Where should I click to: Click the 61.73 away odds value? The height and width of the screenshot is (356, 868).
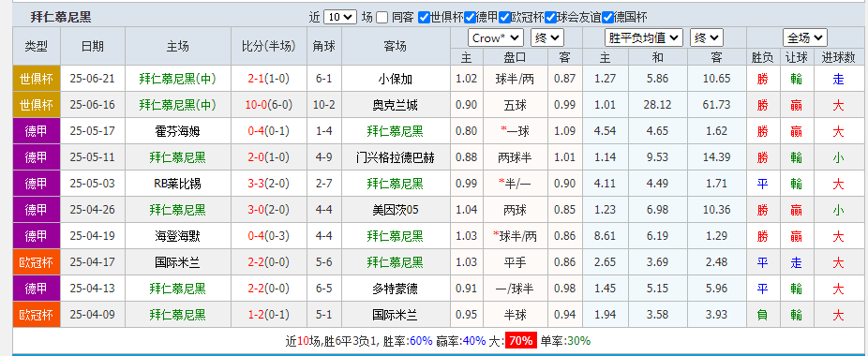pyautogui.click(x=716, y=105)
